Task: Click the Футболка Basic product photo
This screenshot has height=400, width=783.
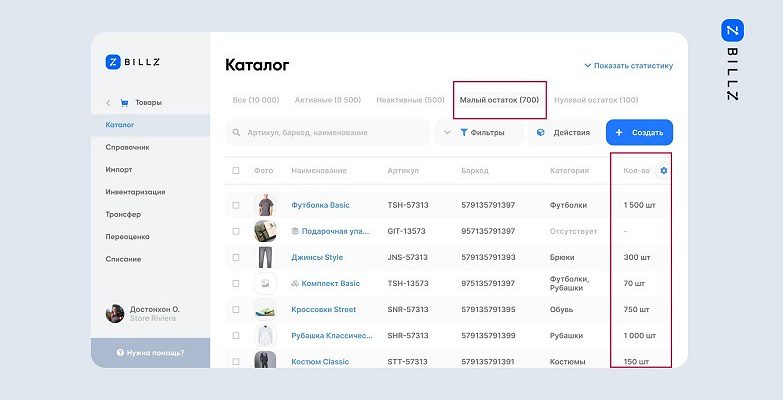Action: [264, 205]
